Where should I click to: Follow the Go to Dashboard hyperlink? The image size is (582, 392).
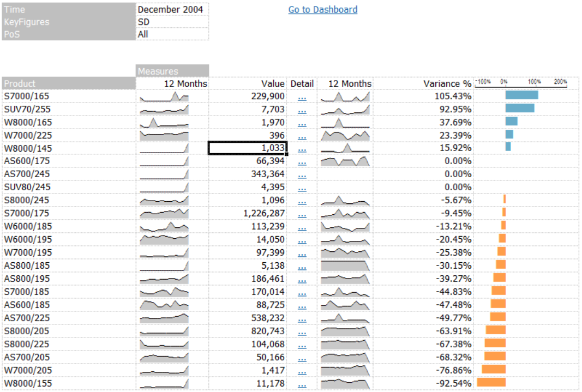pyautogui.click(x=322, y=10)
